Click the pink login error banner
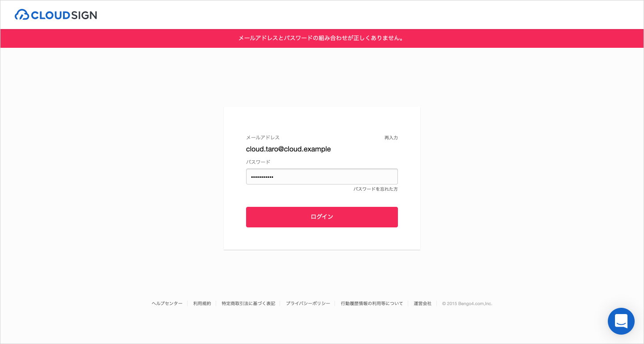The image size is (644, 344). click(322, 38)
